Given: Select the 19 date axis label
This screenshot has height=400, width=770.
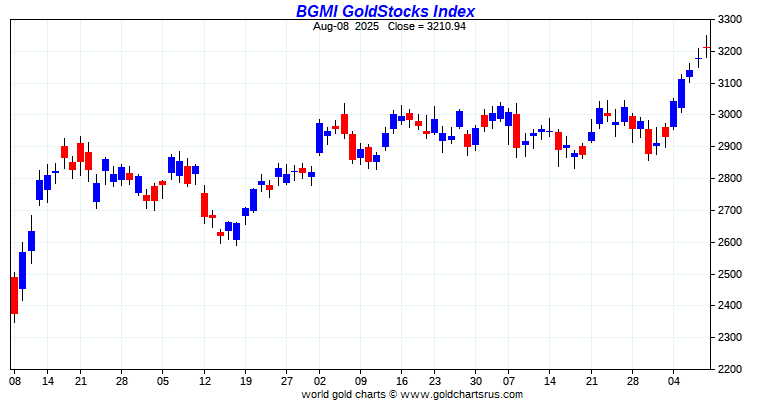Looking at the screenshot, I should (x=246, y=382).
